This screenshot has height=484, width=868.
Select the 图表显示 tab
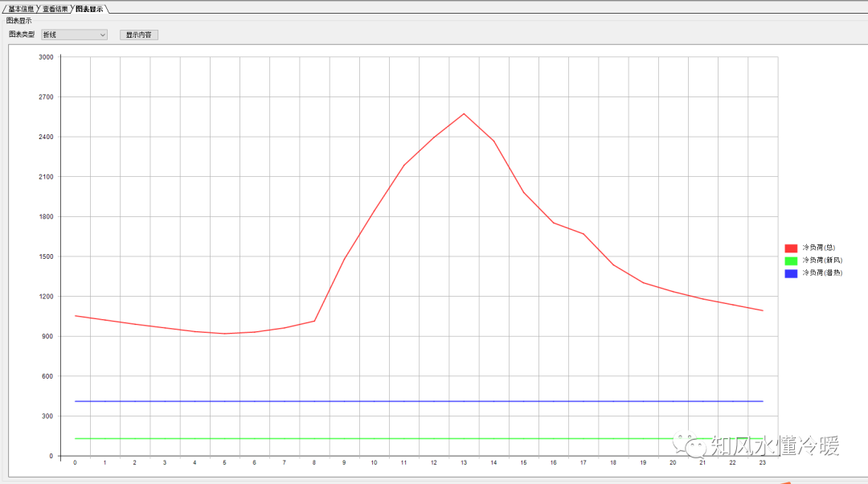tap(90, 9)
